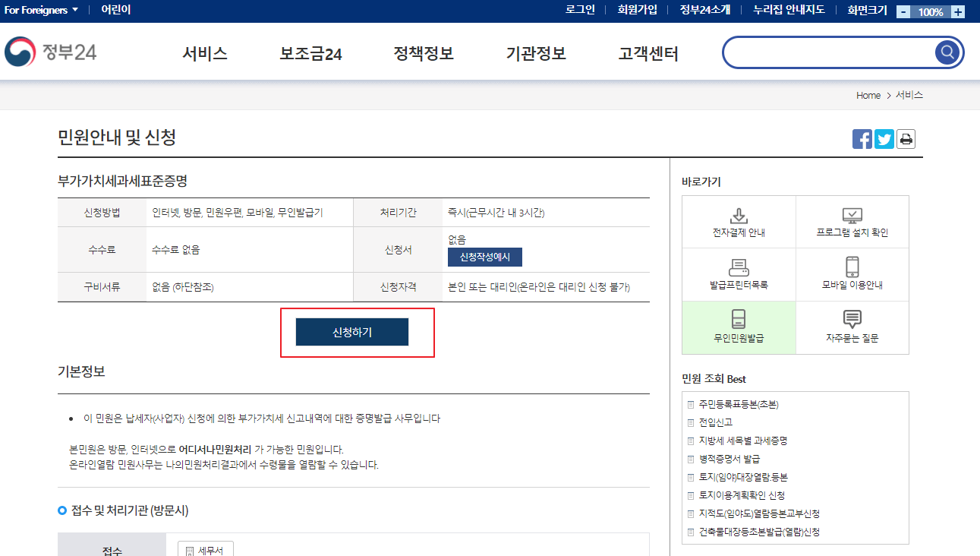The width and height of the screenshot is (980, 556).
Task: Open the 기관정보 main menu
Action: point(536,53)
